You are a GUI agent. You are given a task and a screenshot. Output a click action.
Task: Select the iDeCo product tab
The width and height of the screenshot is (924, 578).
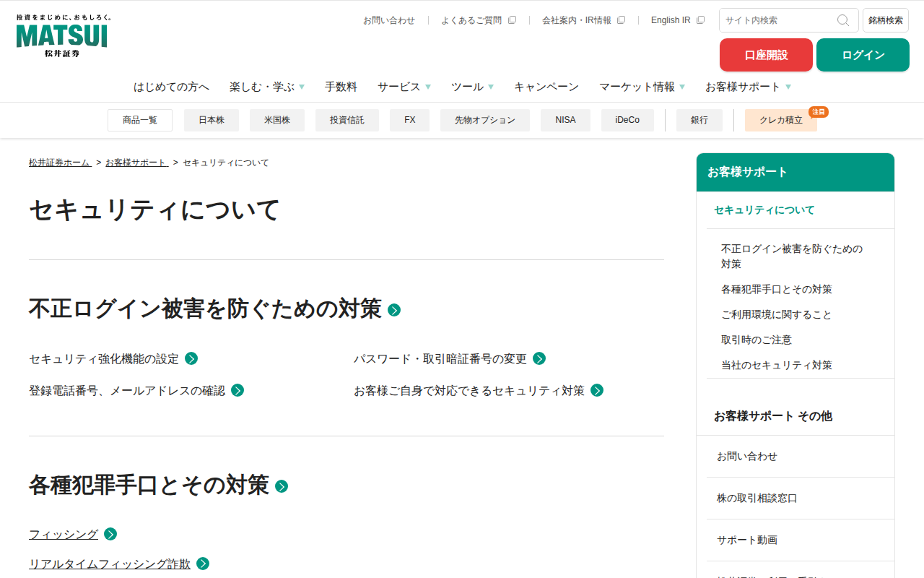(x=627, y=120)
